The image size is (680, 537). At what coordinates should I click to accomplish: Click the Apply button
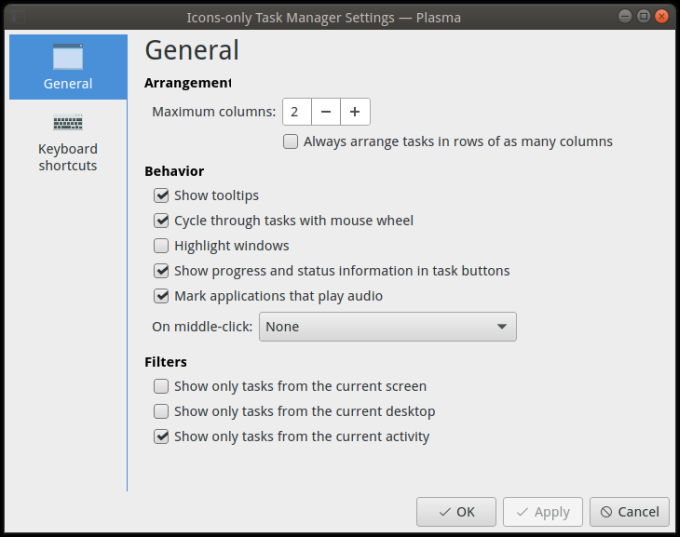click(x=542, y=512)
